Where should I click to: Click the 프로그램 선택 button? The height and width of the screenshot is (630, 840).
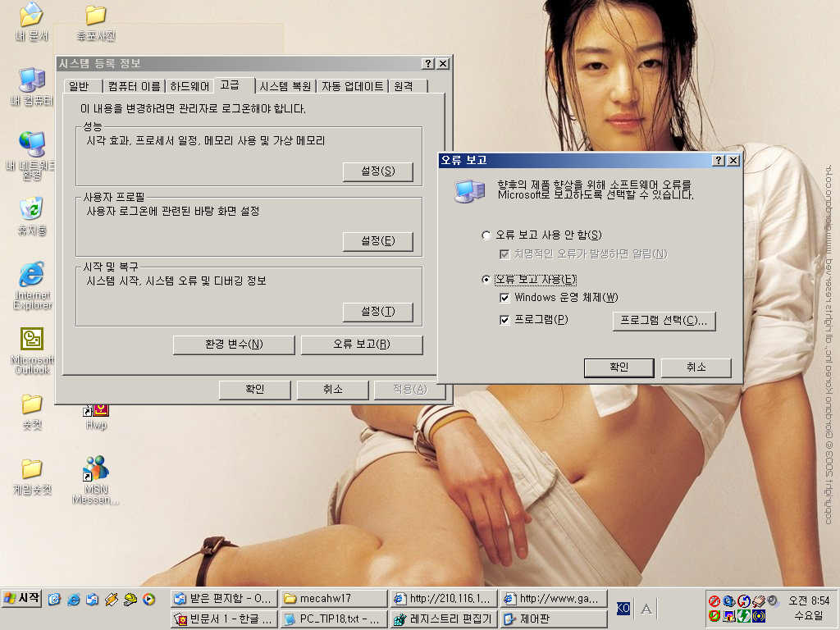tap(664, 321)
